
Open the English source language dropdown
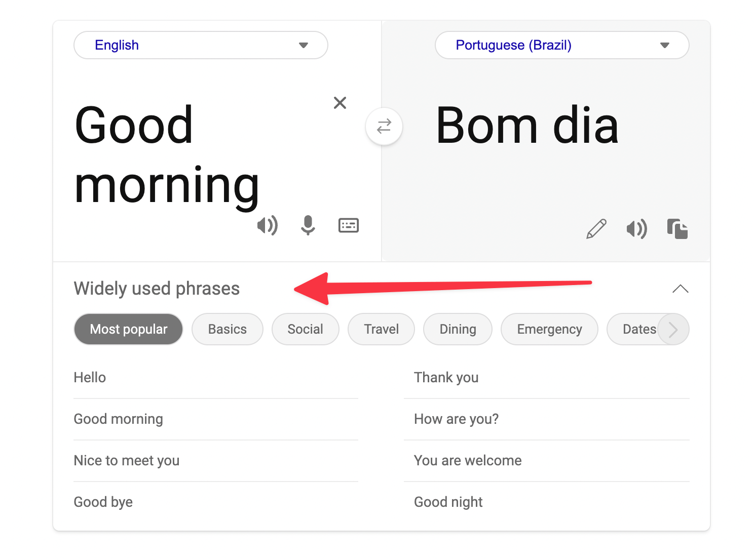pyautogui.click(x=201, y=45)
